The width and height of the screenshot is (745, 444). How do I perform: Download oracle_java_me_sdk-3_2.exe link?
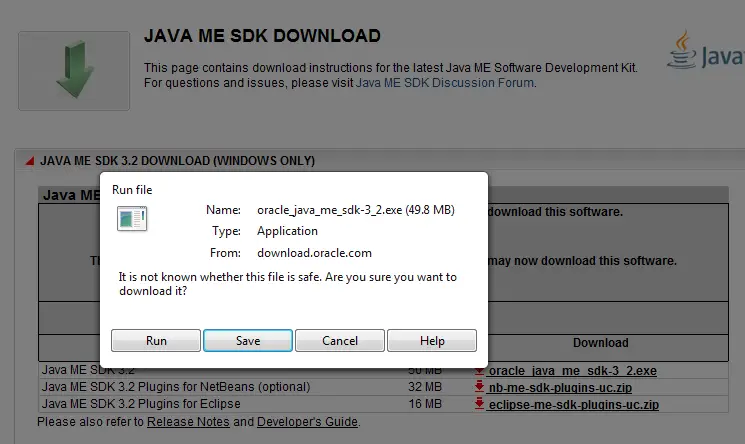573,371
